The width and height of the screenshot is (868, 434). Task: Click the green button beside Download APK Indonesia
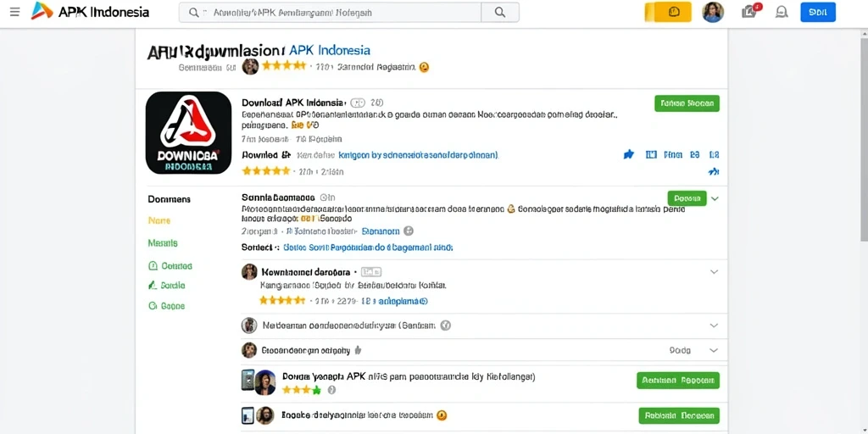click(687, 103)
